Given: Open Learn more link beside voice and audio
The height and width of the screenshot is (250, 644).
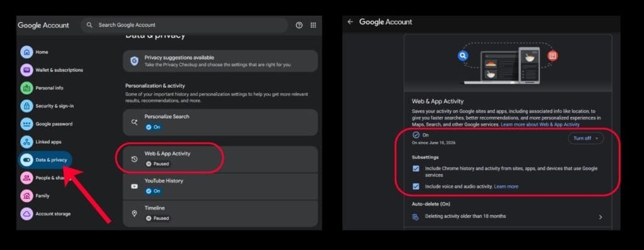Looking at the screenshot, I should (x=506, y=187).
